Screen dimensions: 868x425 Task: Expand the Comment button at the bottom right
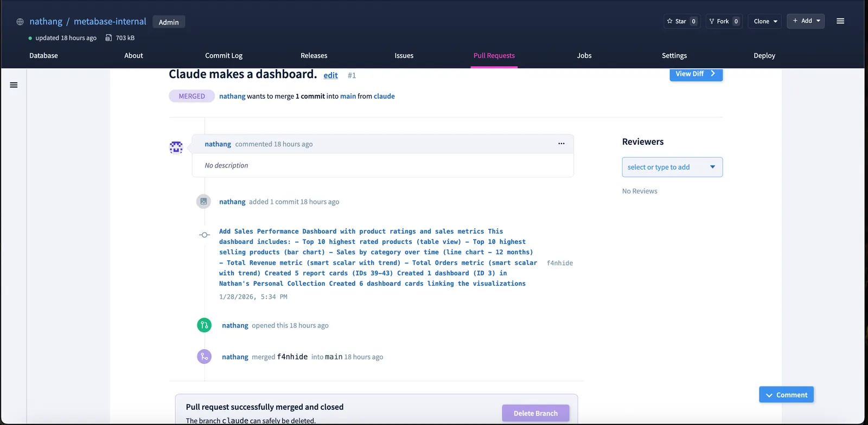coord(786,395)
